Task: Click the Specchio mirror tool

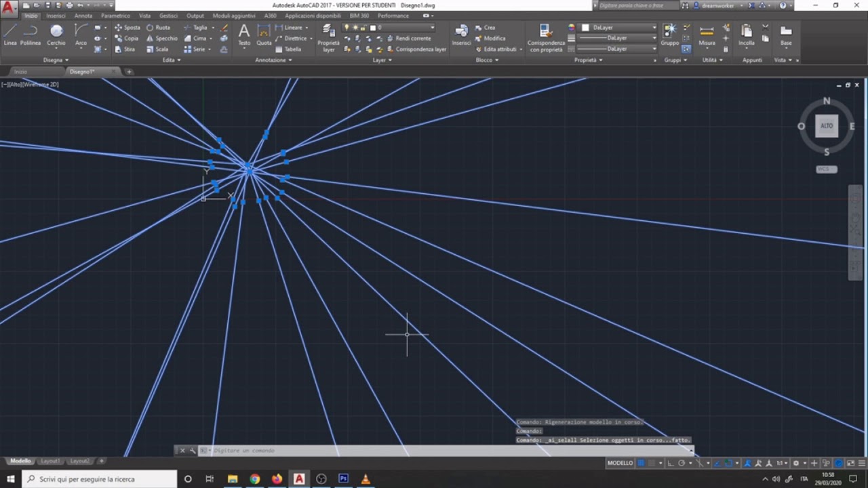Action: coord(162,39)
